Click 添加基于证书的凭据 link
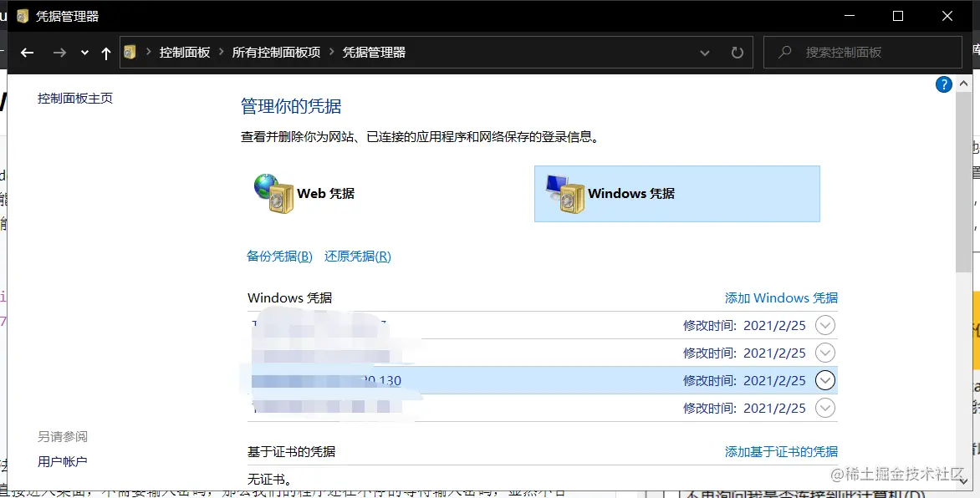The height and width of the screenshot is (498, 980). point(781,452)
